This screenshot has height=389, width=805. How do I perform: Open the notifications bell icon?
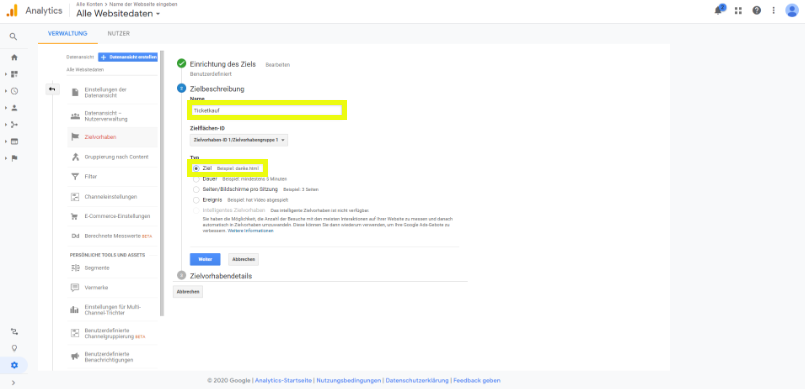pos(719,10)
